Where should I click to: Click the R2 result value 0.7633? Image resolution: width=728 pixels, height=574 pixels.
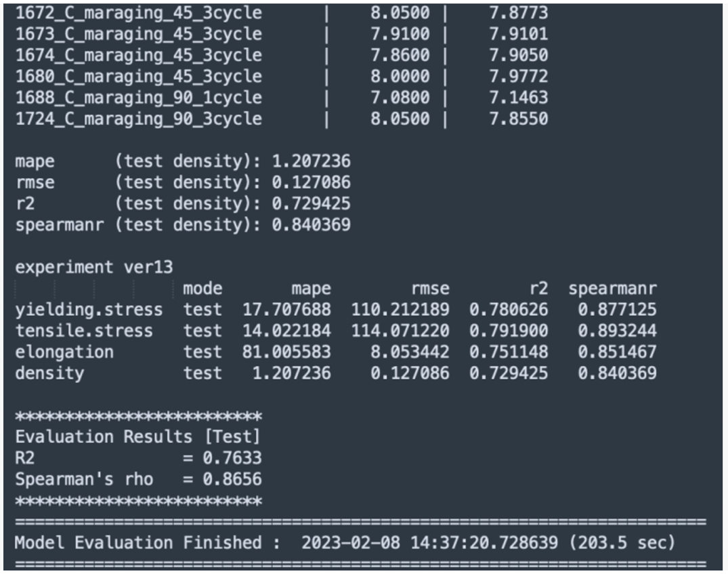point(232,458)
